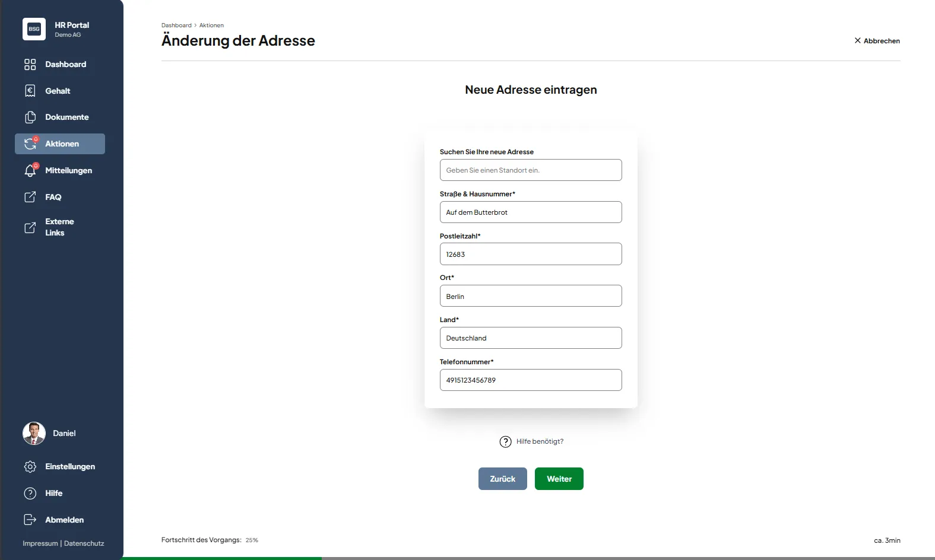Open Dashboard via its grid icon
Viewport: 935px width, 560px height.
30,64
